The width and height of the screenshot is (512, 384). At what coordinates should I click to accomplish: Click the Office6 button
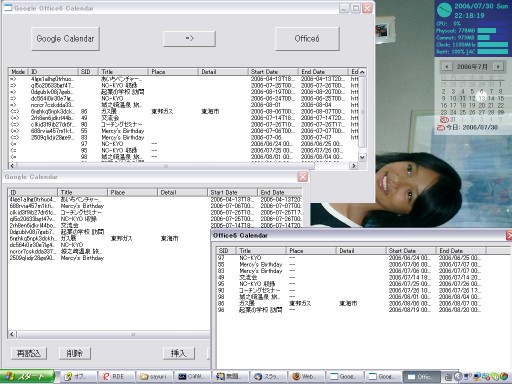coord(307,39)
